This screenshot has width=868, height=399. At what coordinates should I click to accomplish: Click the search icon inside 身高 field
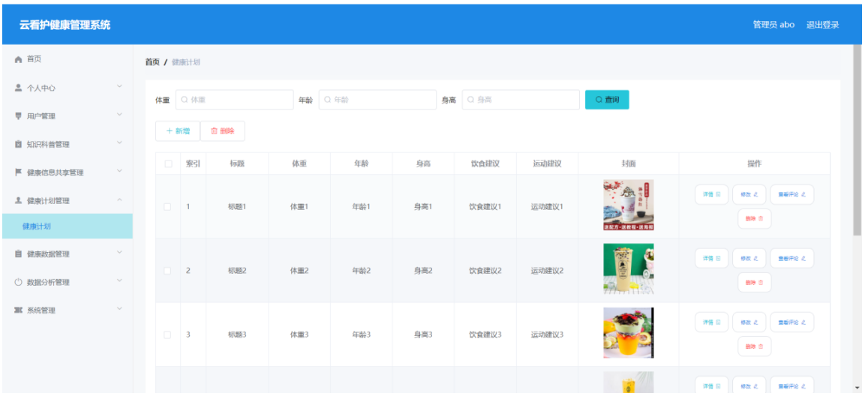pyautogui.click(x=470, y=100)
